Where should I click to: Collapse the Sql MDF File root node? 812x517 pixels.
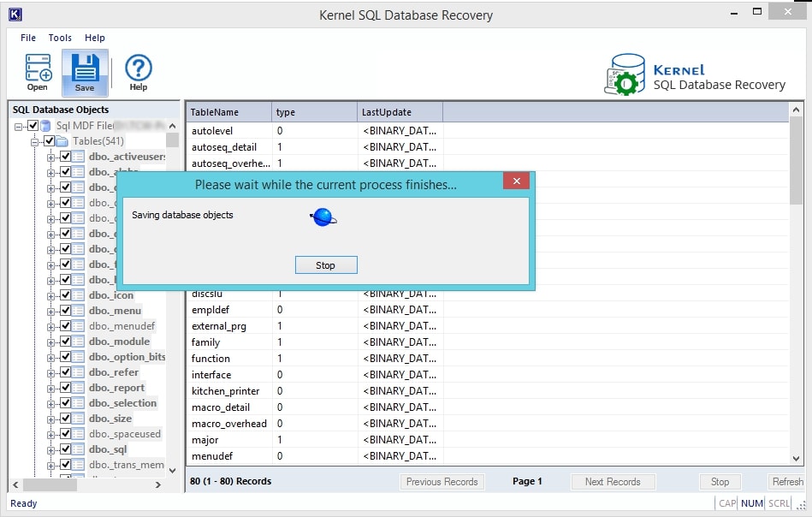coord(19,127)
